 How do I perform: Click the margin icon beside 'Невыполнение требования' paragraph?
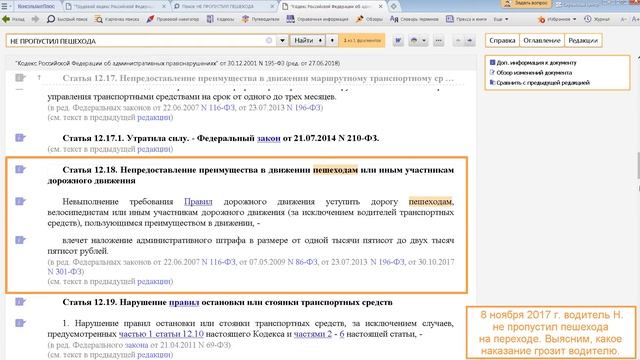point(20,201)
